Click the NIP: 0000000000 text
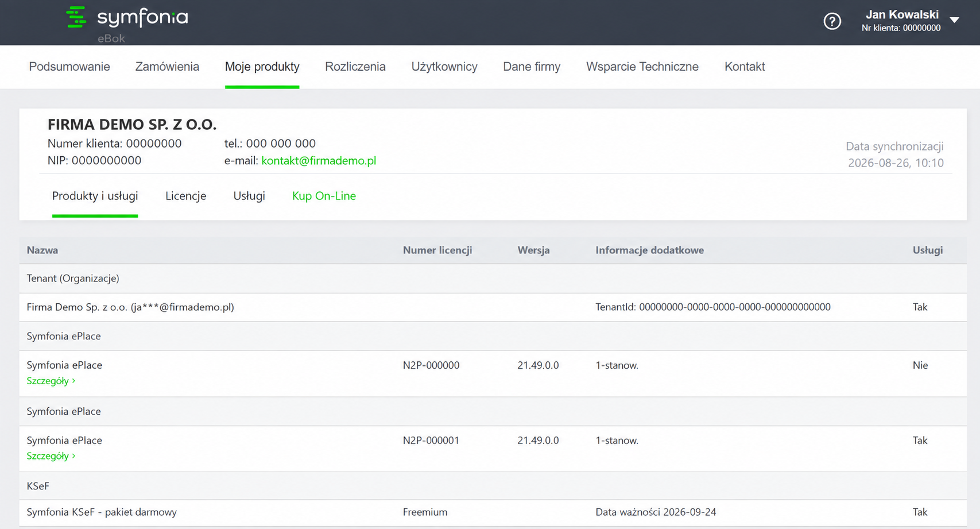Screen dimensions: 980x529 tap(95, 161)
